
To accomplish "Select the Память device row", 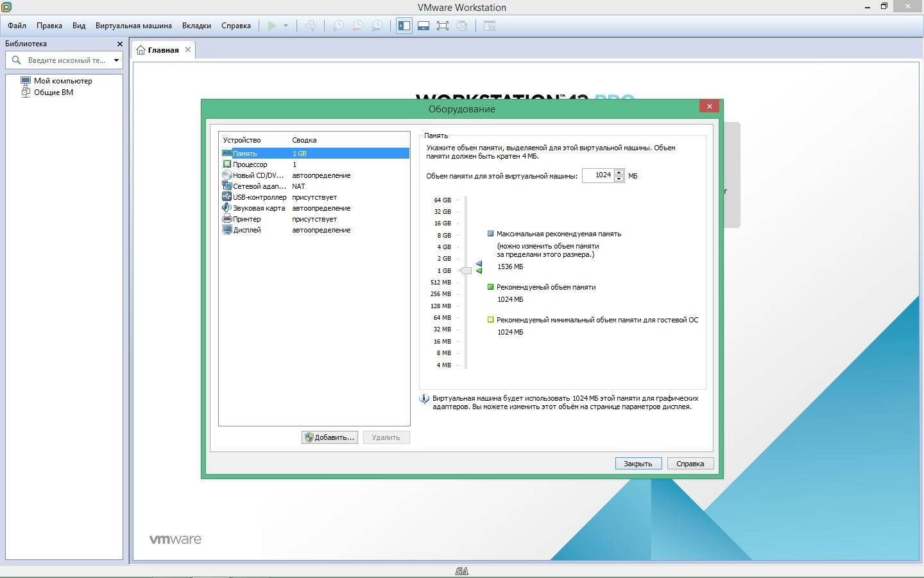I will coord(314,153).
